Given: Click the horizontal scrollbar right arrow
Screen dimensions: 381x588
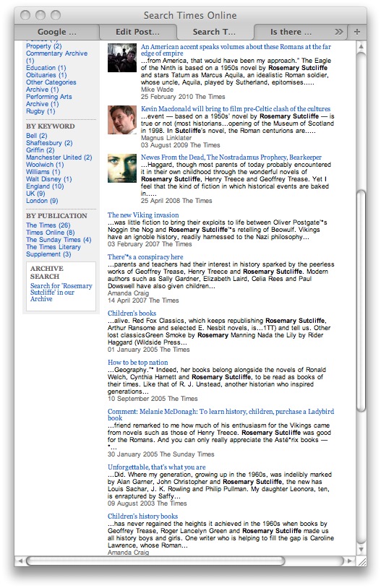Looking at the screenshot, I should tap(350, 561).
